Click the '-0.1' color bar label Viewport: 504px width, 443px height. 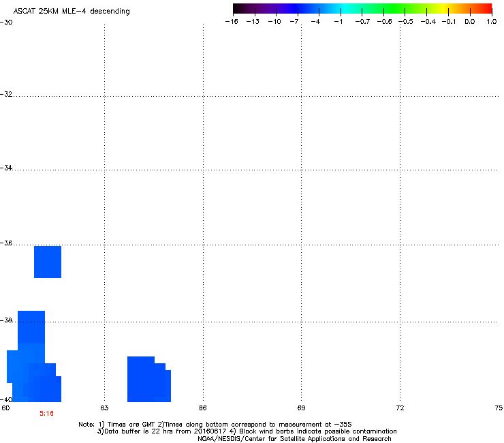pyautogui.click(x=449, y=22)
